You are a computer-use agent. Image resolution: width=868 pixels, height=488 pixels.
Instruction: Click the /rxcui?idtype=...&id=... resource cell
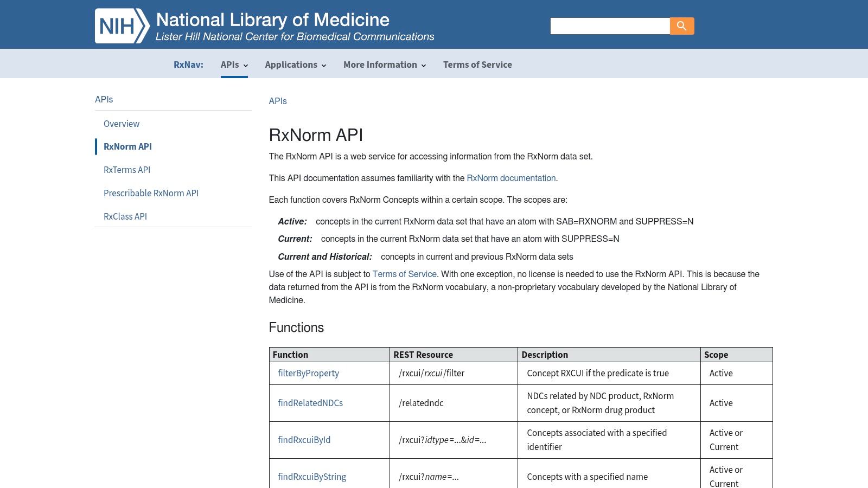454,440
